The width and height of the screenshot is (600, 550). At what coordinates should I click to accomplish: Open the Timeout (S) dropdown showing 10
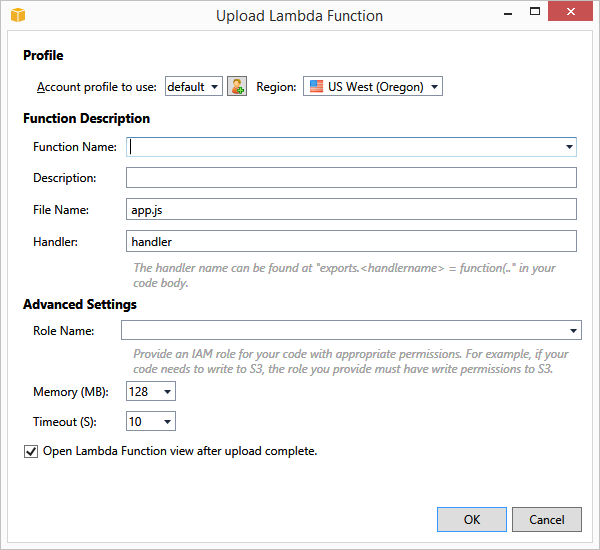coord(151,421)
